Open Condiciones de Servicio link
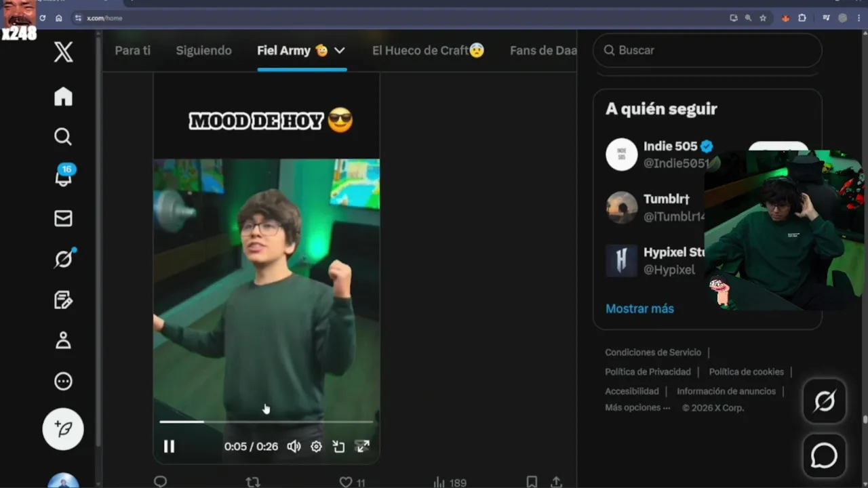 [x=653, y=352]
